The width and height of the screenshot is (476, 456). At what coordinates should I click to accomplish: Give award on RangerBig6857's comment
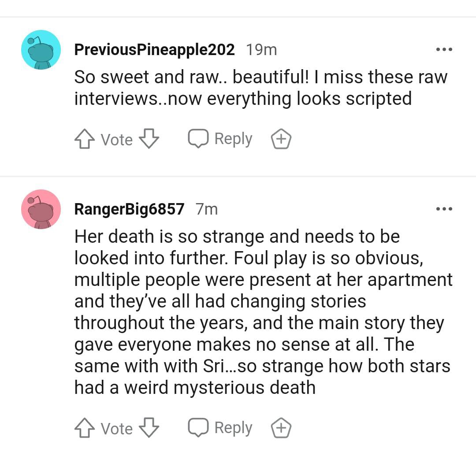pos(281,428)
